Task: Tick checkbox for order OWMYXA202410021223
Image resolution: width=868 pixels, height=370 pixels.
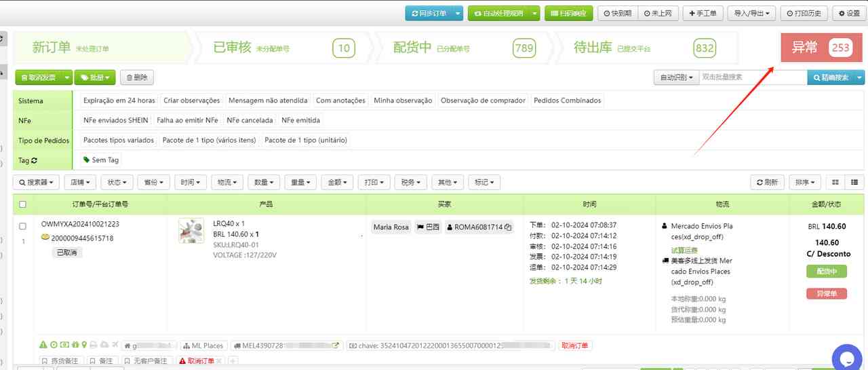Action: [x=23, y=226]
